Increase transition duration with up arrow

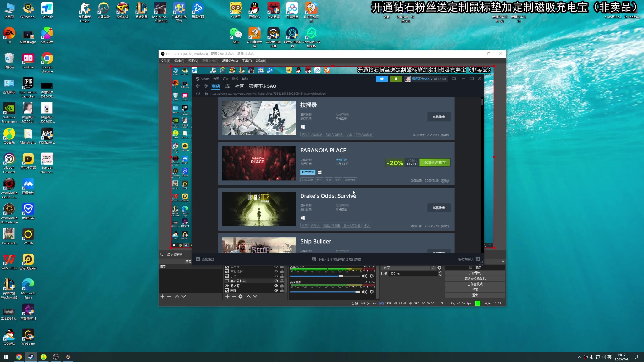click(x=440, y=272)
